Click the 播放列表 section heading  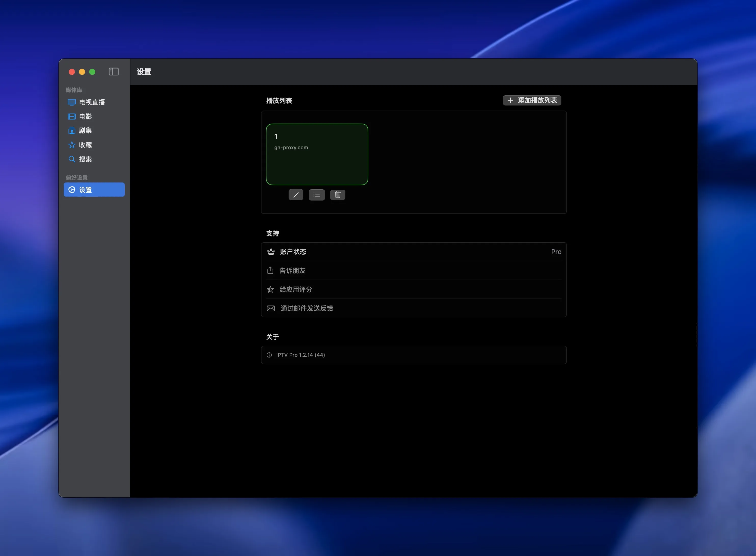click(279, 101)
